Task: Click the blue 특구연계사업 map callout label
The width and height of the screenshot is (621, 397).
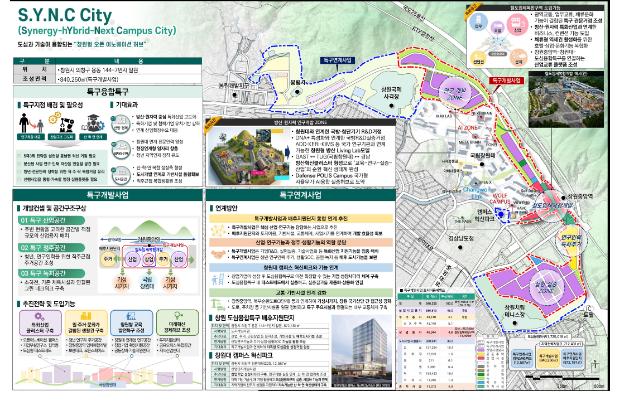Action: [x=337, y=60]
